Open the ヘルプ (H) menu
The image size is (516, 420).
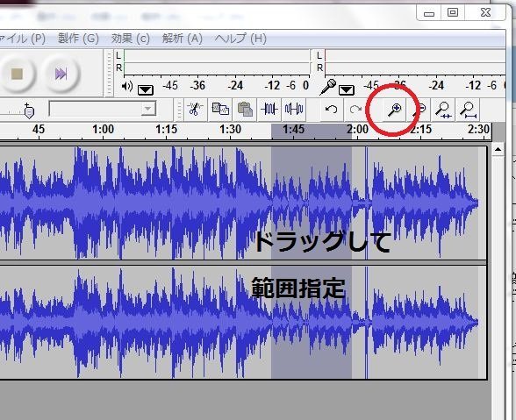240,39
